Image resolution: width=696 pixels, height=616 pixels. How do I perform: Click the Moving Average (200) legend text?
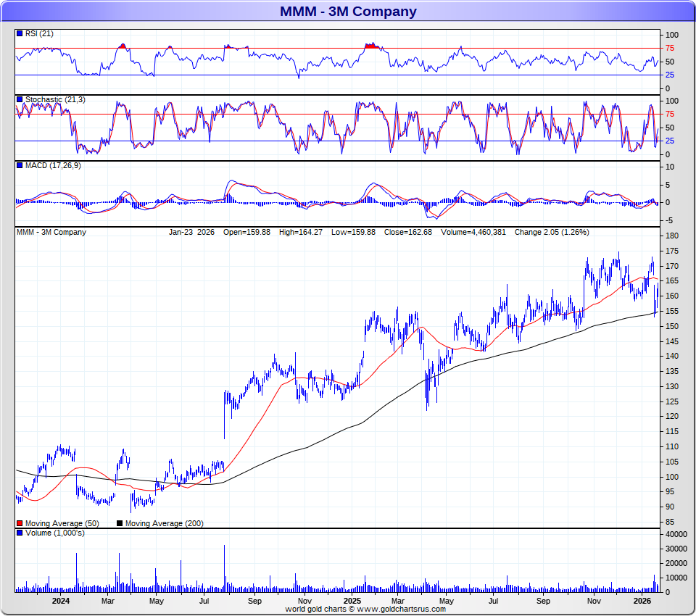[165, 524]
